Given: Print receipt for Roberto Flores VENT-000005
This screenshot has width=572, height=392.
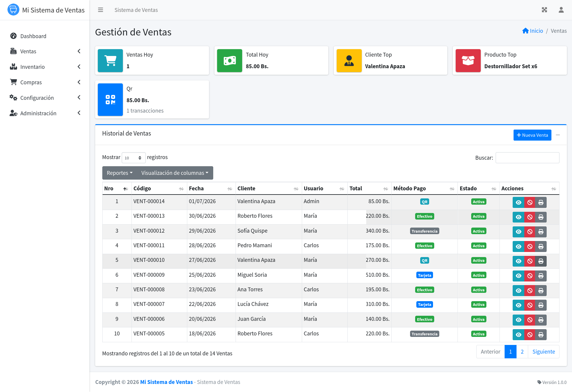Looking at the screenshot, I should tap(541, 335).
